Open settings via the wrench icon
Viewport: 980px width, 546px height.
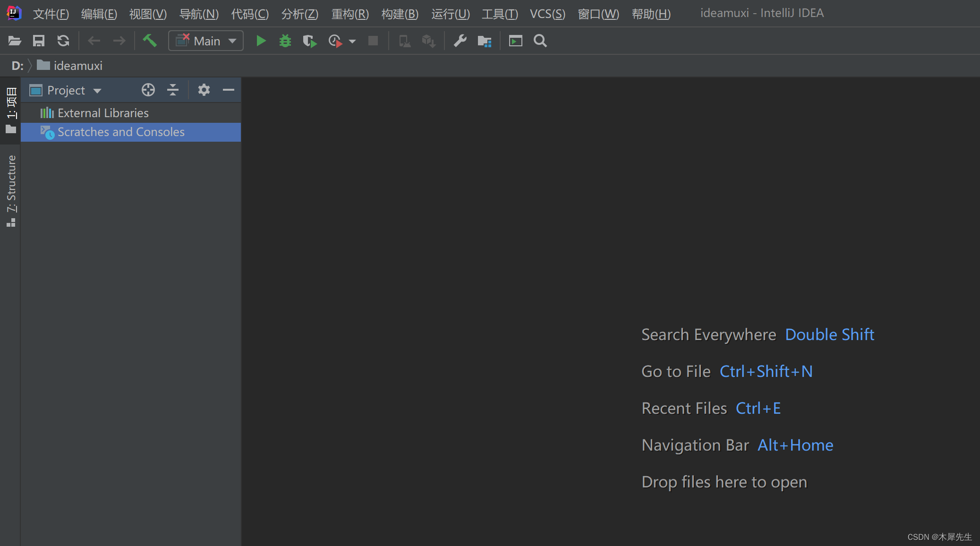point(460,41)
